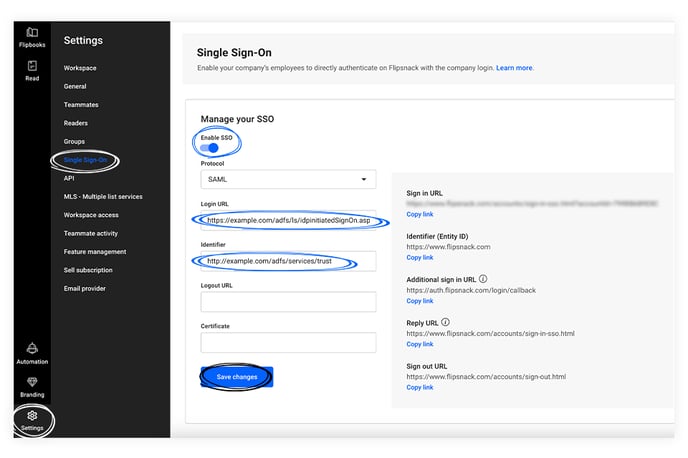Show info for Additional sign in URL
Screen dimensions: 688x458
tap(483, 279)
